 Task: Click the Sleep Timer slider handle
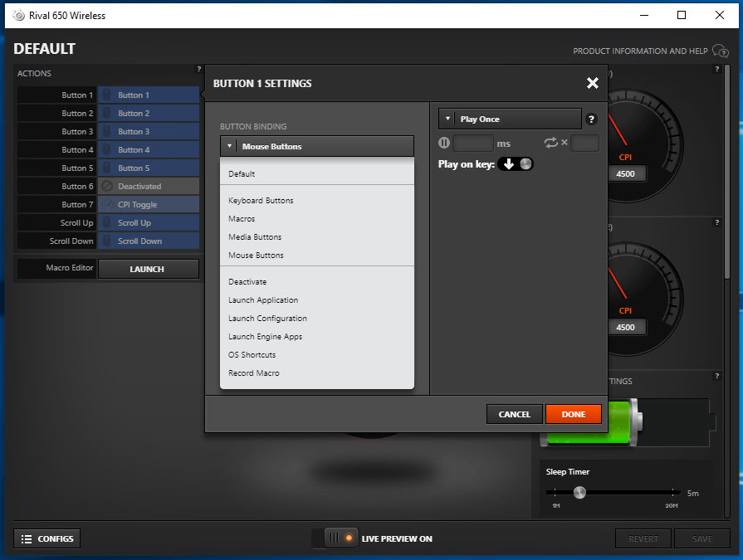click(579, 493)
